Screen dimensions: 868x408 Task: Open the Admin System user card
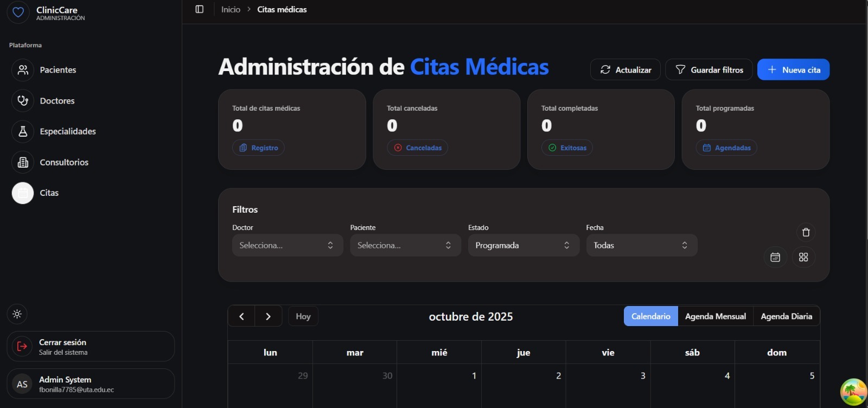(91, 384)
